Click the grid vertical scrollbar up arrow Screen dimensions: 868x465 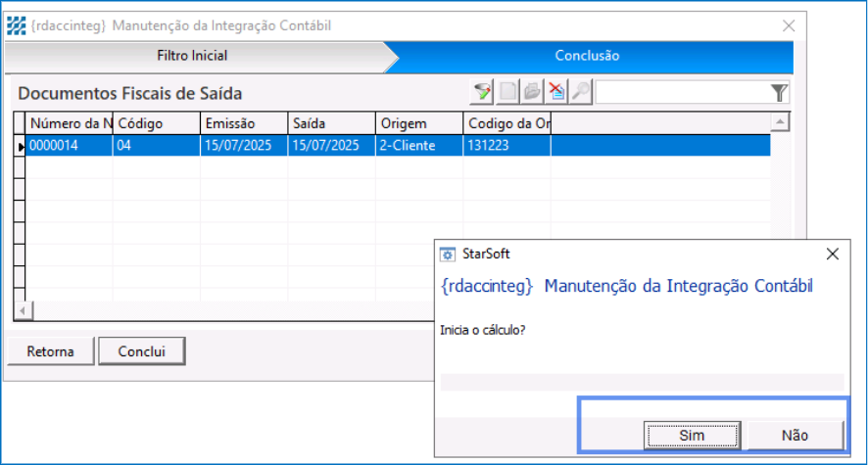click(780, 122)
